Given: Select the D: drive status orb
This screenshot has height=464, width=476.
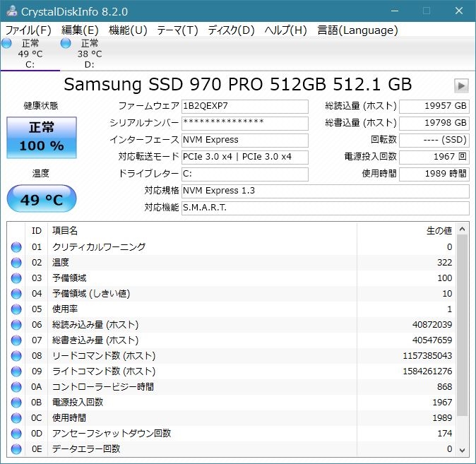Looking at the screenshot, I should [x=66, y=44].
